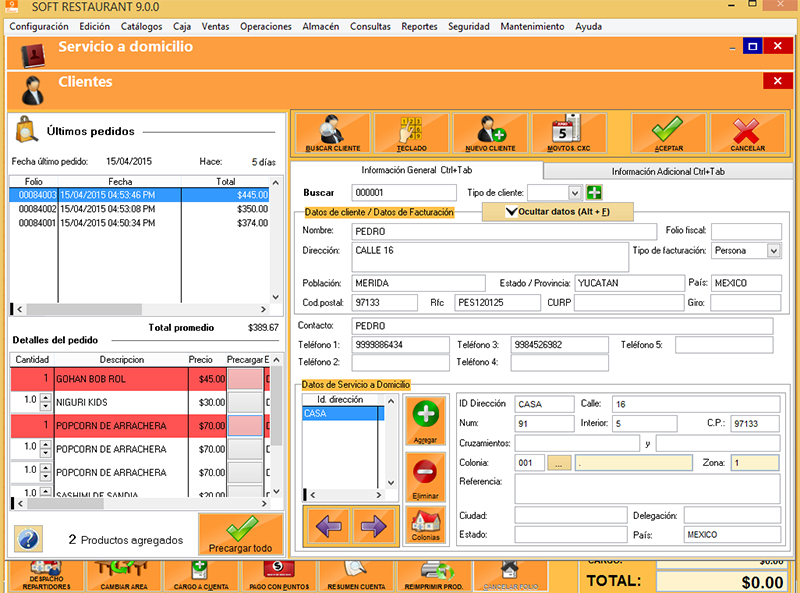Click the red Cancelar X button
Screen dimensions: 800x593
point(747,132)
